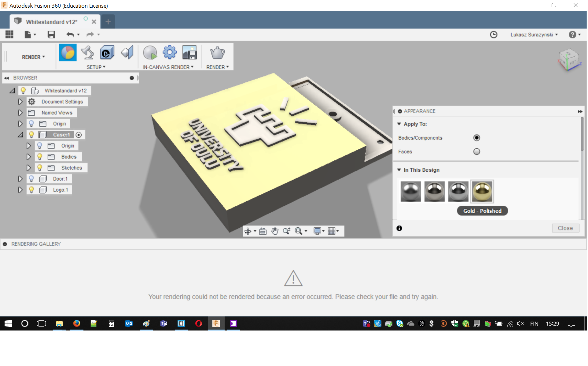Toggle visibility of Case:1 component

(x=31, y=135)
